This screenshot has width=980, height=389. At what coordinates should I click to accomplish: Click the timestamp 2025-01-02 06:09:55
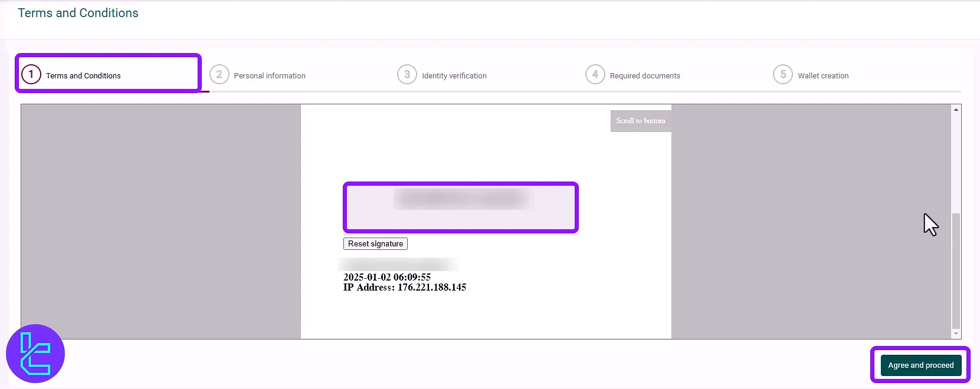[387, 277]
